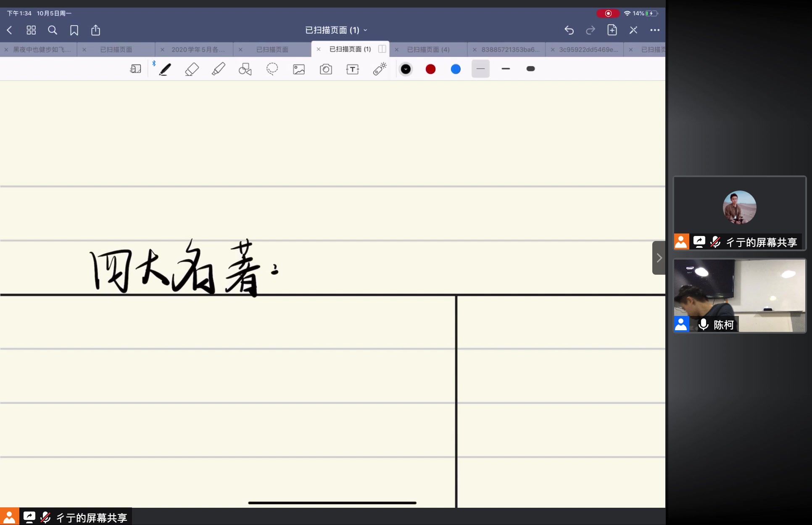
Task: Select the thickest stroke width
Action: (530, 69)
